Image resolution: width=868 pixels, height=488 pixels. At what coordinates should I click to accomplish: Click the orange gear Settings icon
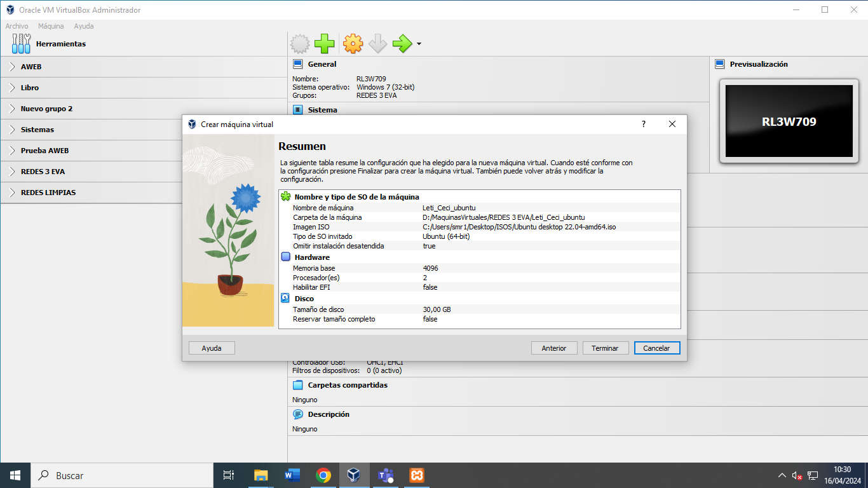[x=353, y=44]
